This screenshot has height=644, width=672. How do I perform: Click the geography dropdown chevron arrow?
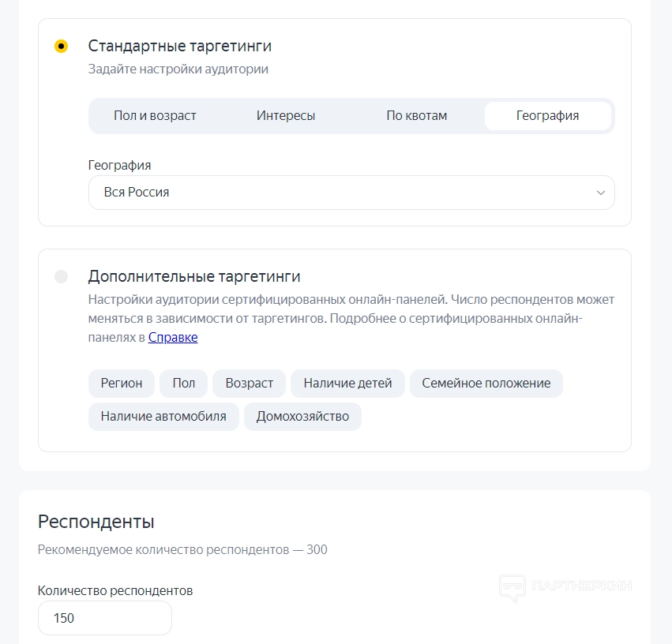(x=601, y=193)
